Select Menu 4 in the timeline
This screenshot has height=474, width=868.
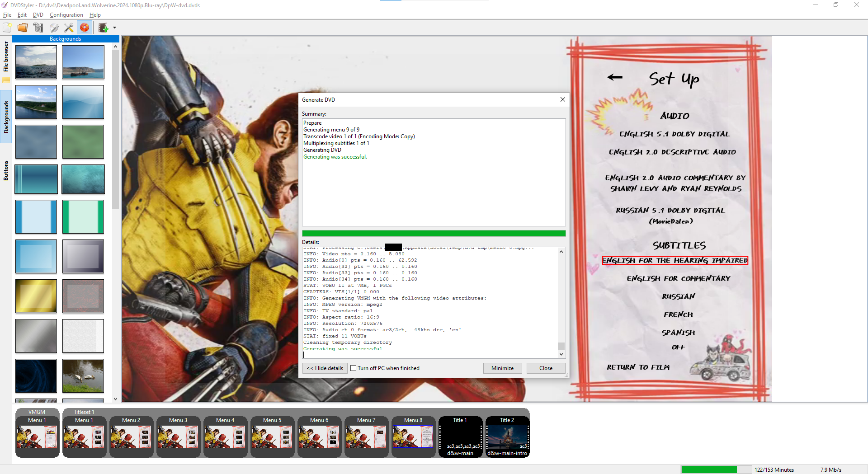(x=225, y=436)
